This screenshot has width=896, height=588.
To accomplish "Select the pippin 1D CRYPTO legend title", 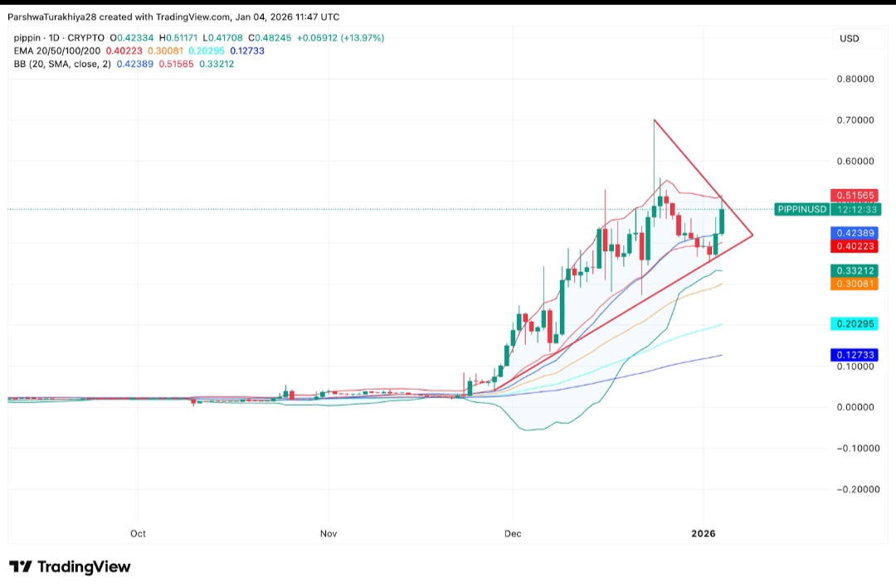I will point(60,38).
